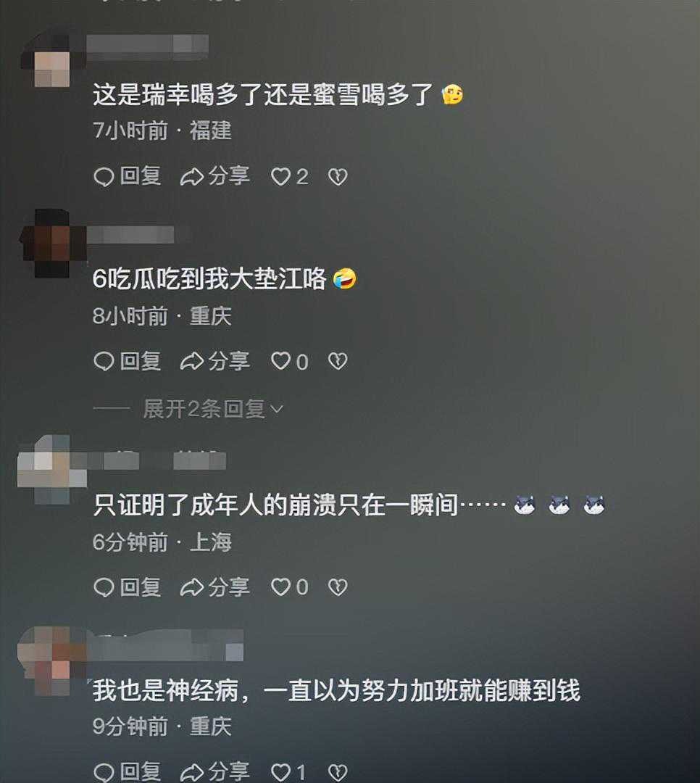Reply to the 成年人的崩溃只在一瞬间 comment
This screenshot has height=783, width=700.
(128, 587)
